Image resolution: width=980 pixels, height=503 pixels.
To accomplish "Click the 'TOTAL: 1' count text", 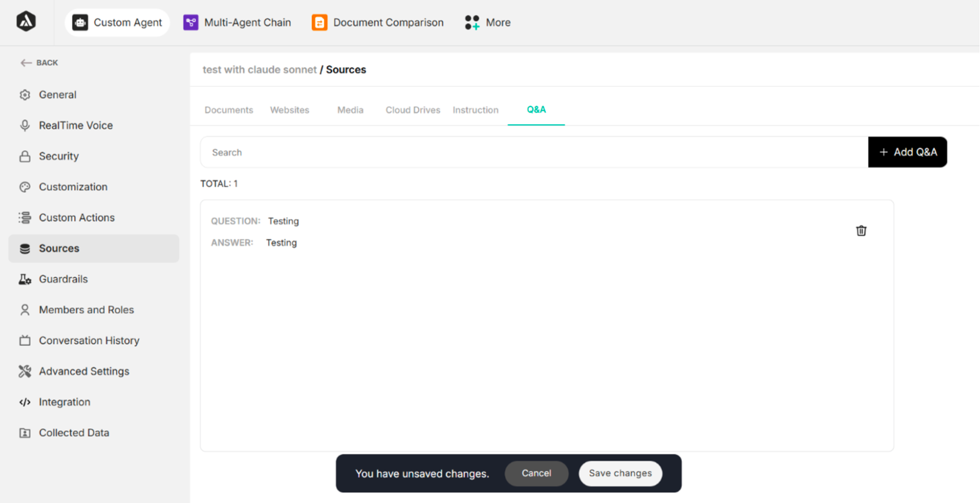I will click(219, 184).
